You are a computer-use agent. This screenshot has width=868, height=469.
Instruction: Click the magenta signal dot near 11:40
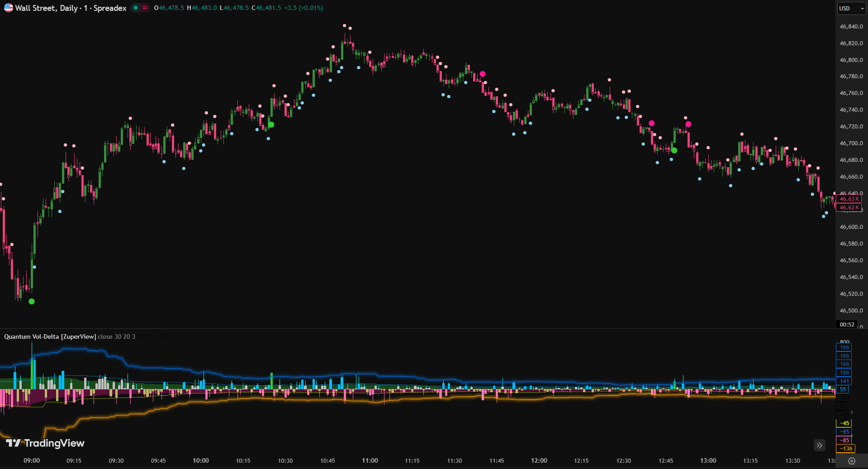[x=483, y=74]
